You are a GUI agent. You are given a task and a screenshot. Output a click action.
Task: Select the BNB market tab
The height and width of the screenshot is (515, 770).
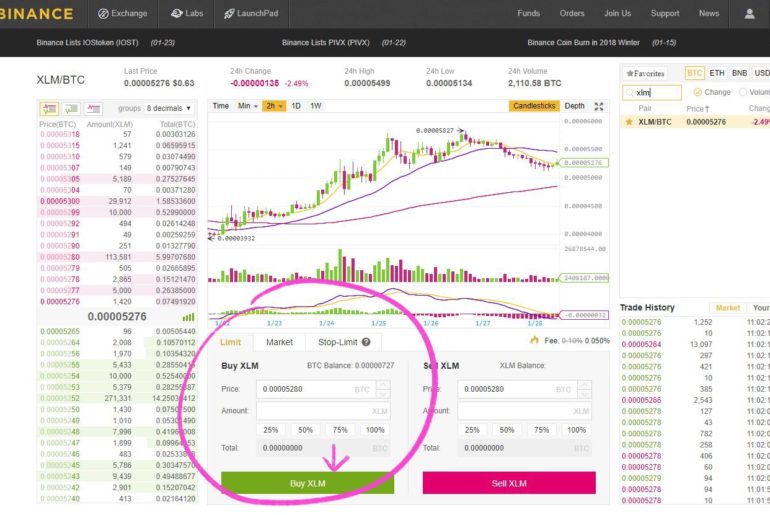tap(740, 73)
